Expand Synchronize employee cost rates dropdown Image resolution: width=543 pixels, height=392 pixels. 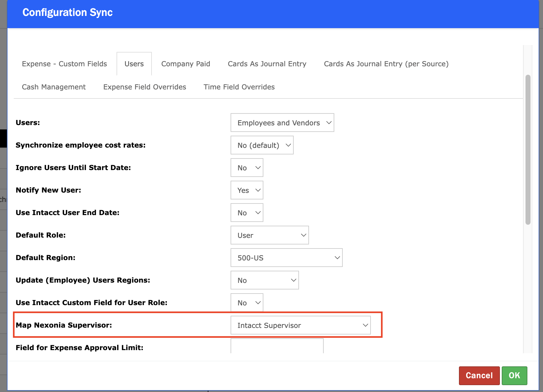[x=262, y=145]
